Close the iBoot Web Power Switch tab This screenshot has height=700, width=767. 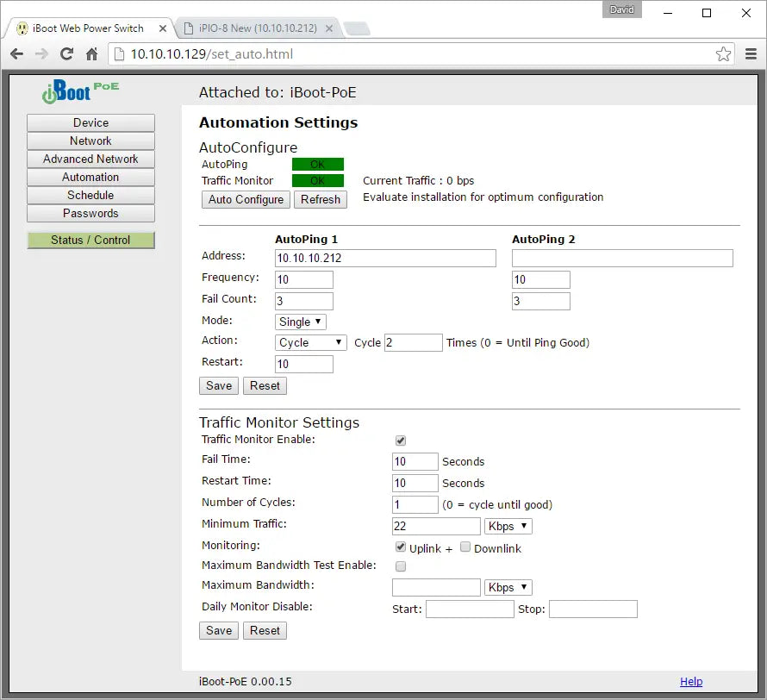[163, 28]
